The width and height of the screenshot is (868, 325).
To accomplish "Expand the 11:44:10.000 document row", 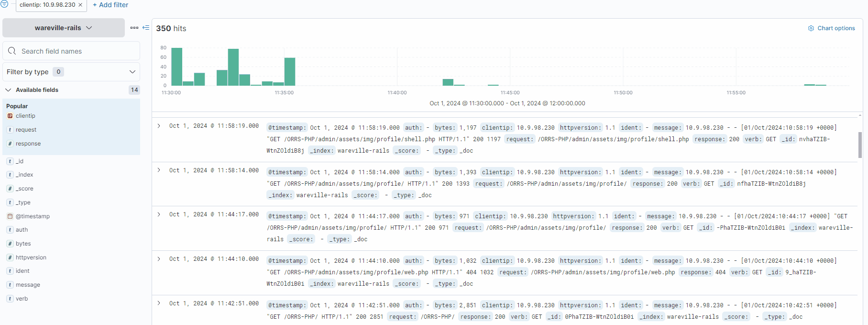I will click(x=159, y=259).
